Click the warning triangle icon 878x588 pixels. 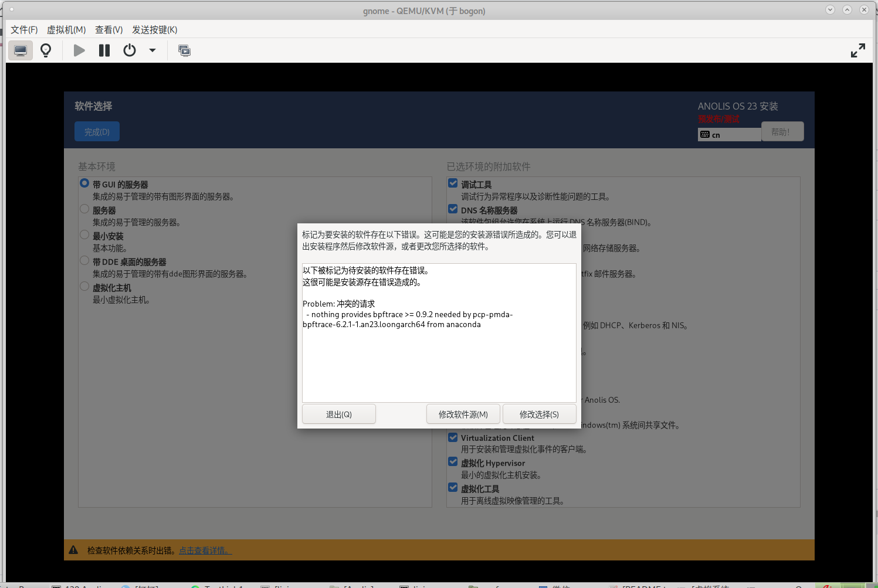(x=73, y=550)
